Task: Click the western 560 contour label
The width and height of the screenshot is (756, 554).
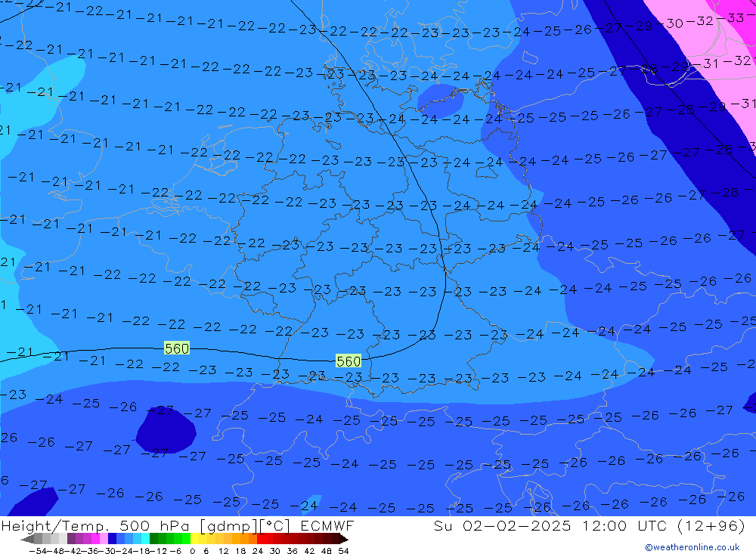Action: point(176,348)
